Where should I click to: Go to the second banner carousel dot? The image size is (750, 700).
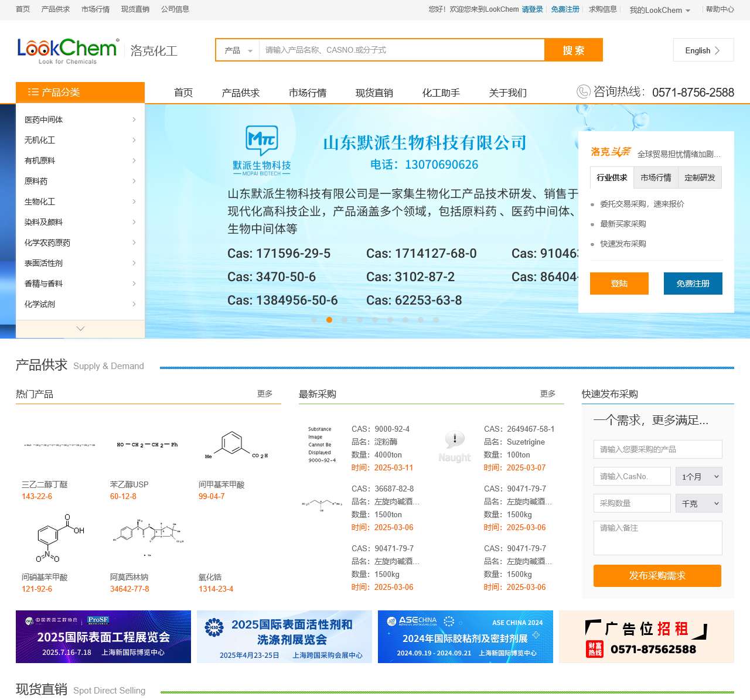coord(329,320)
